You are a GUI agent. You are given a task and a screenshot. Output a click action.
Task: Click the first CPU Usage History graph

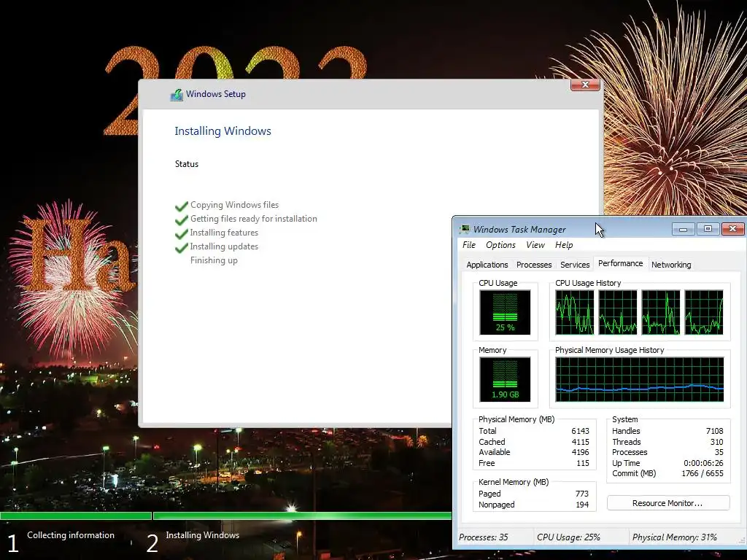[x=575, y=312]
